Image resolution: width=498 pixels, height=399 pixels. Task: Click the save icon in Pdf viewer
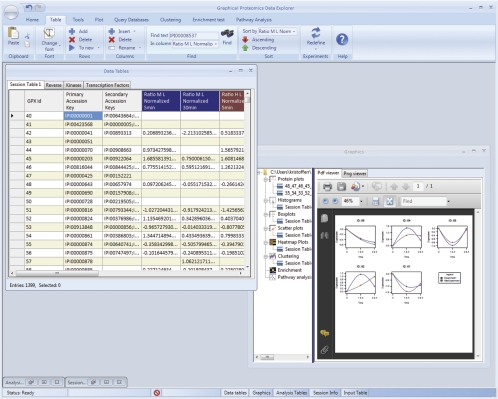[341, 187]
